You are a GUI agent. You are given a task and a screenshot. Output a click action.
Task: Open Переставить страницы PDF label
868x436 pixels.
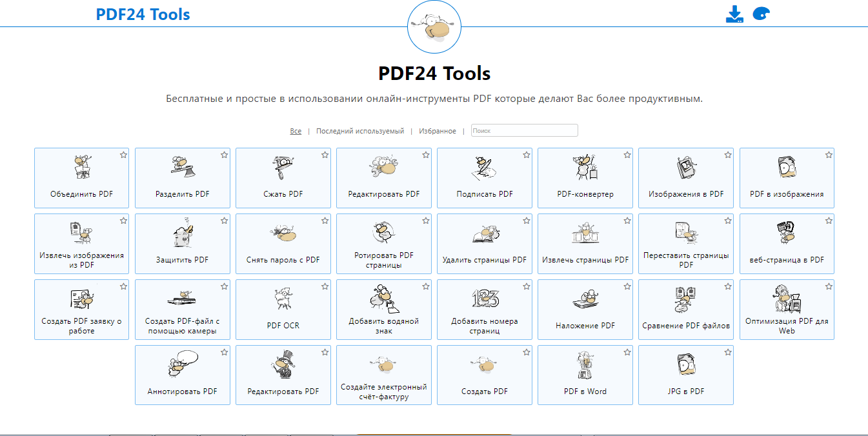click(686, 260)
